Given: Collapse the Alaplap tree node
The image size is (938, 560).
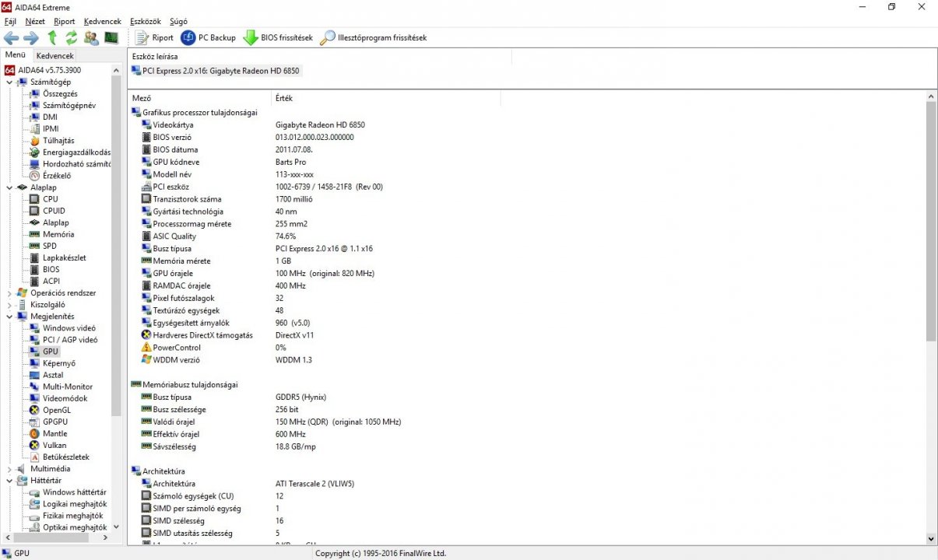Looking at the screenshot, I should pyautogui.click(x=9, y=187).
